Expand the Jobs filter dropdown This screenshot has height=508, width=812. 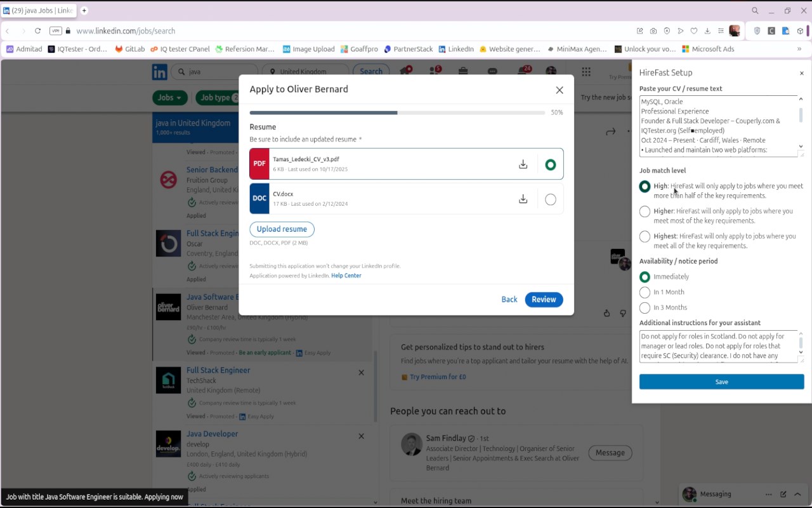(170, 98)
